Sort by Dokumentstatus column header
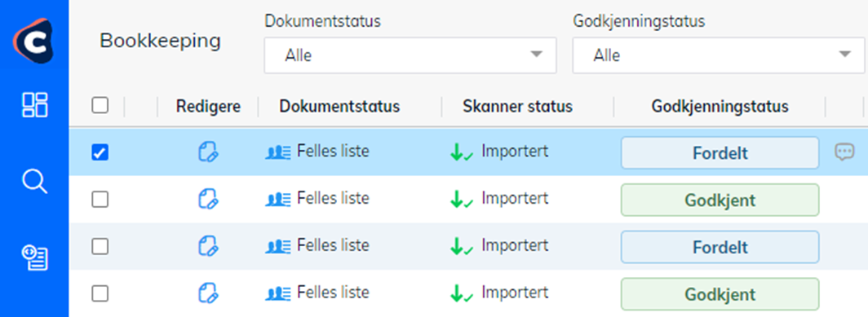 click(339, 106)
